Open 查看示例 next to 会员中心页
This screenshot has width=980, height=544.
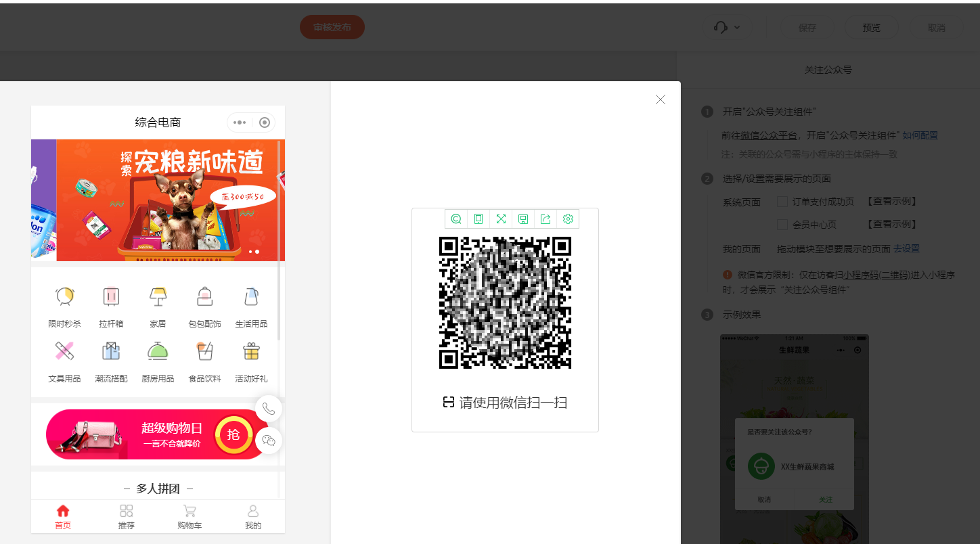tap(892, 224)
